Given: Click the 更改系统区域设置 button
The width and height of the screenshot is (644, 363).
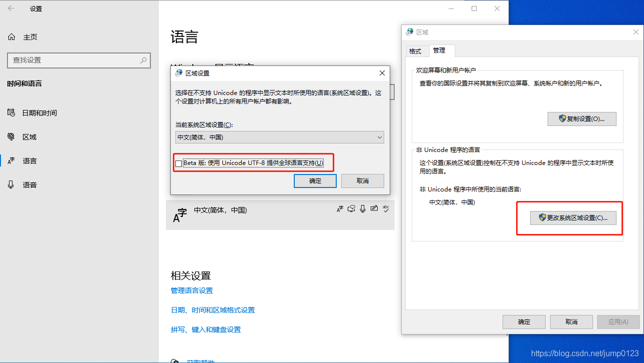Looking at the screenshot, I should point(573,217).
